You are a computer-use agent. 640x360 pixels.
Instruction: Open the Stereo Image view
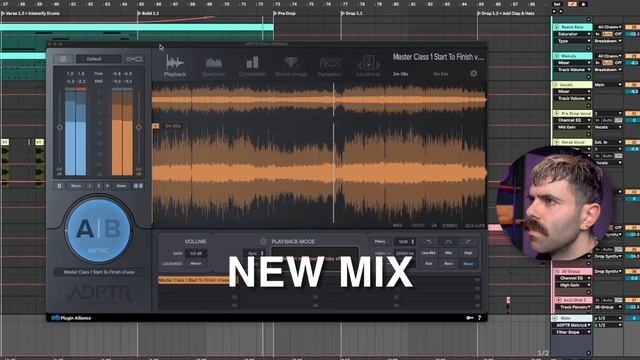click(291, 67)
